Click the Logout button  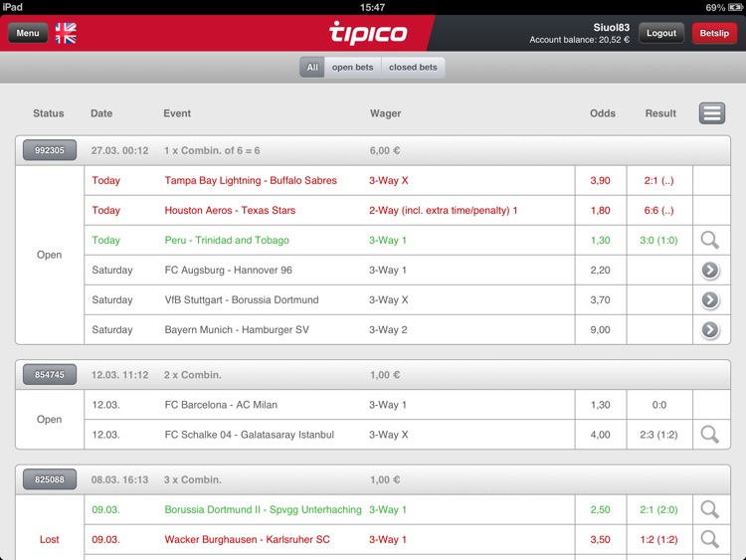tap(660, 33)
